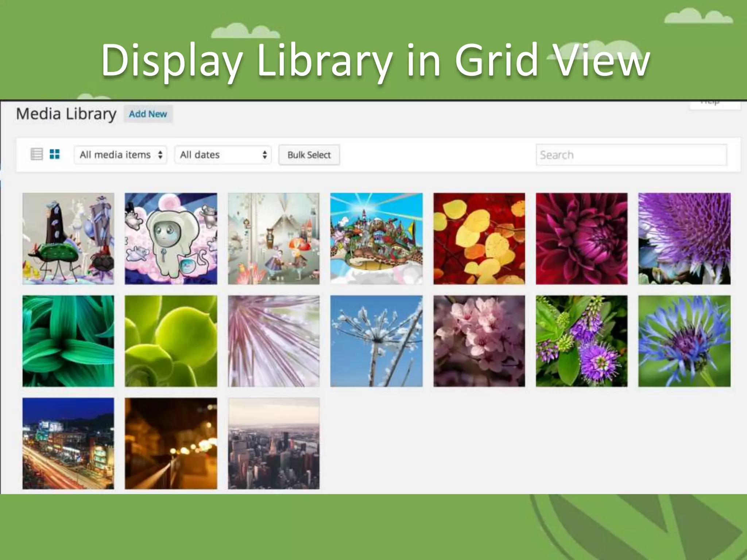Screen dimensions: 747x560
Task: Select the white astronaut bear cartoon thumbnail
Action: [x=171, y=239]
